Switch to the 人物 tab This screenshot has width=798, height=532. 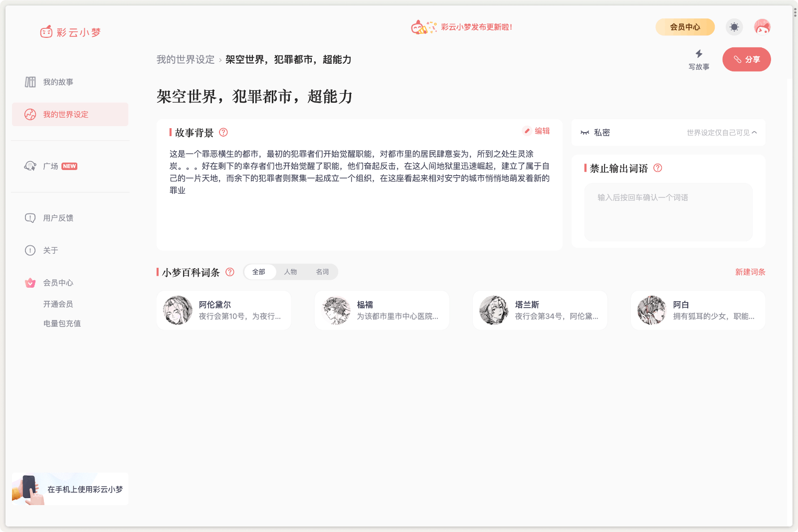coord(291,272)
